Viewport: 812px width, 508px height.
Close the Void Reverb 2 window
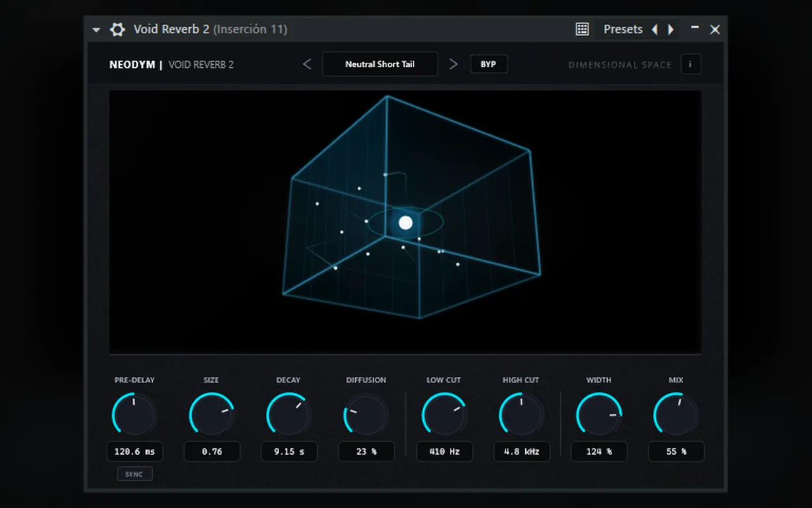(715, 29)
